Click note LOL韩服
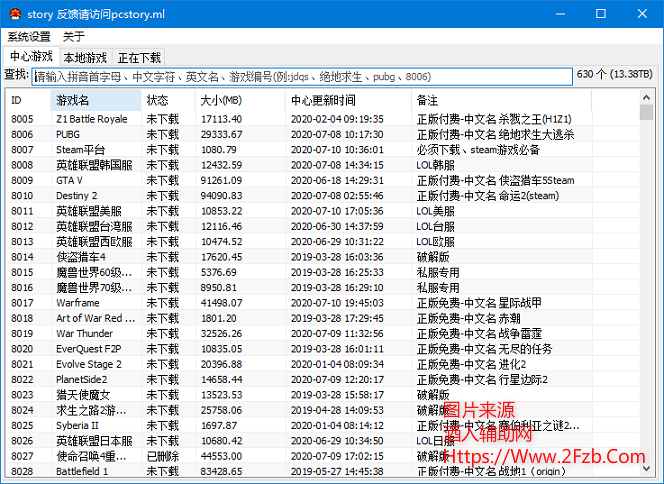664x484 pixels. click(x=435, y=165)
